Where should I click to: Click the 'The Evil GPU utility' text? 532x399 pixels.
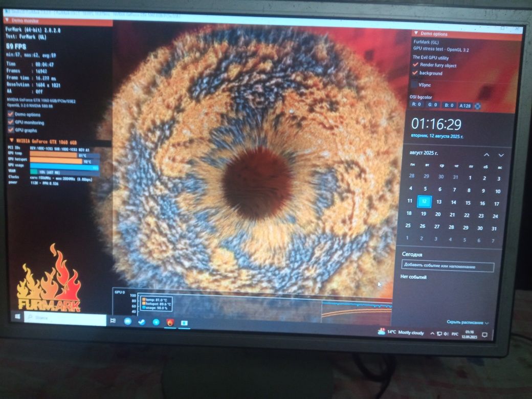(431, 57)
